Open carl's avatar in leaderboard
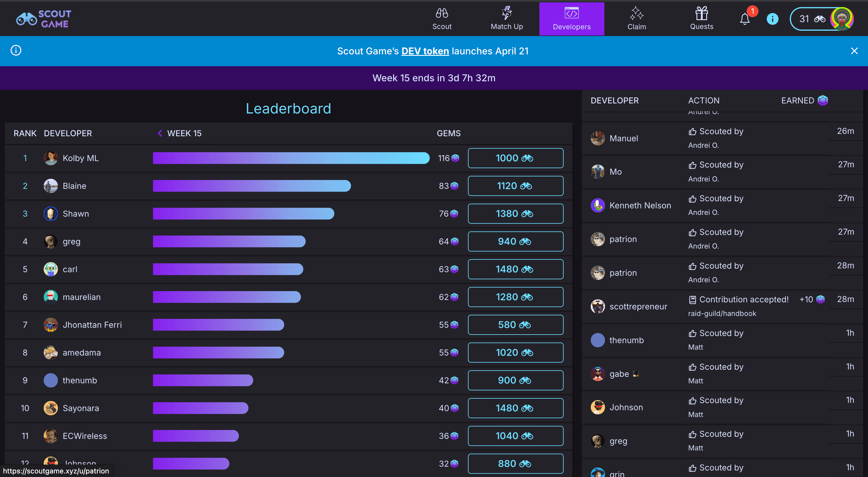 50,269
